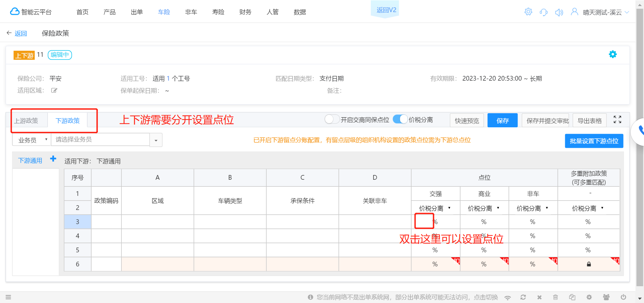The height and width of the screenshot is (303, 644).
Task: Open the 非车 menu
Action: point(191,12)
